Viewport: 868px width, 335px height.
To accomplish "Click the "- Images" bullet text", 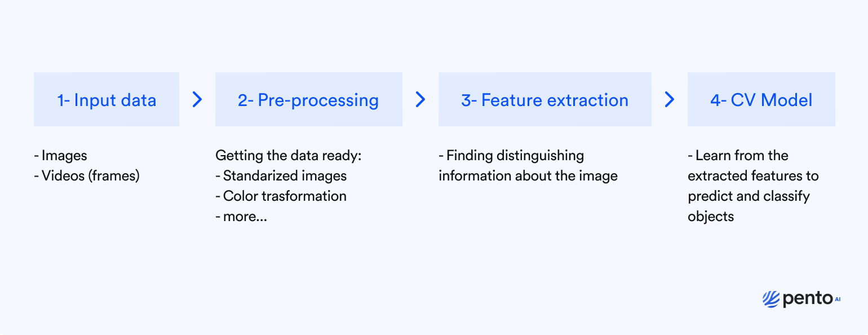I will tap(61, 156).
